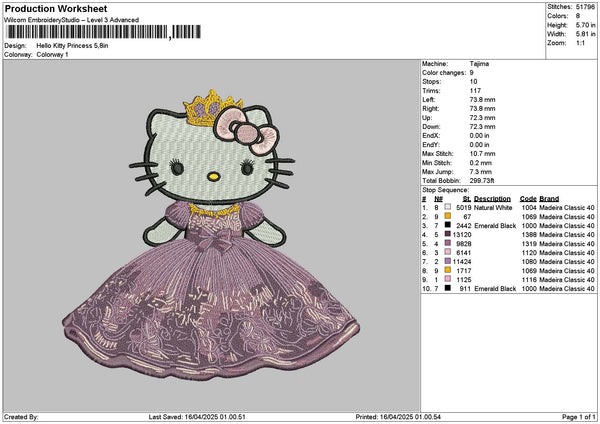
Task: Click the dark plum swatch in stop 4
Action: pos(448,234)
